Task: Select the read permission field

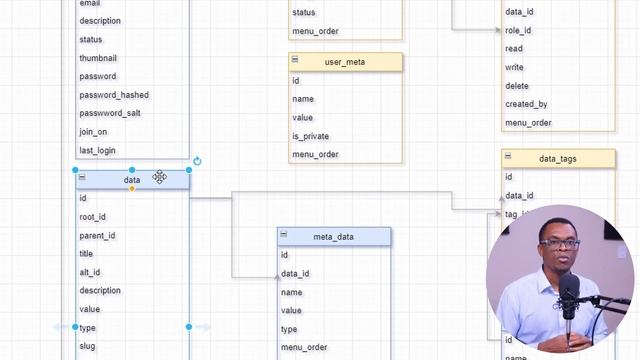Action: coord(558,49)
